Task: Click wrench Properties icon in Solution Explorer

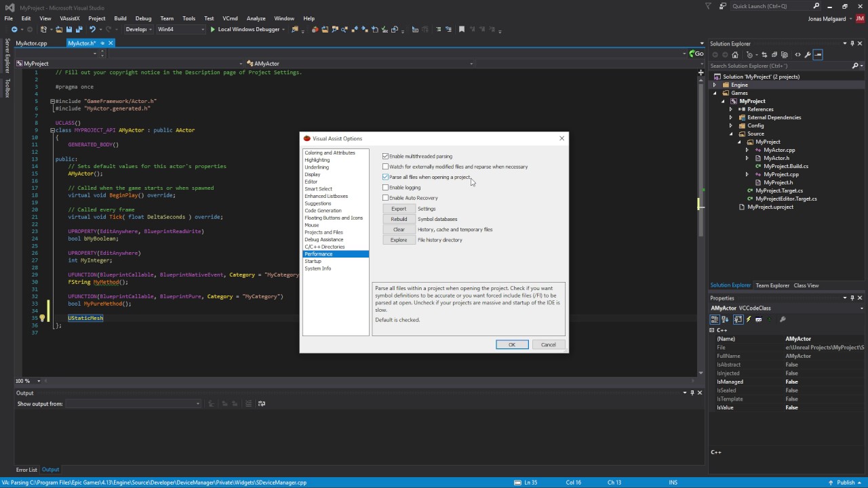Action: 808,55
